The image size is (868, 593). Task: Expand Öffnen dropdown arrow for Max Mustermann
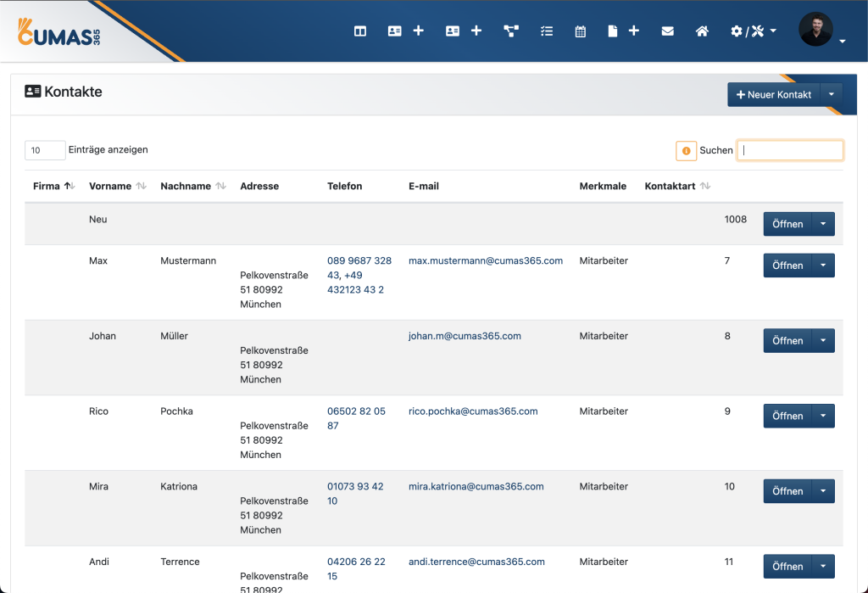tap(823, 266)
